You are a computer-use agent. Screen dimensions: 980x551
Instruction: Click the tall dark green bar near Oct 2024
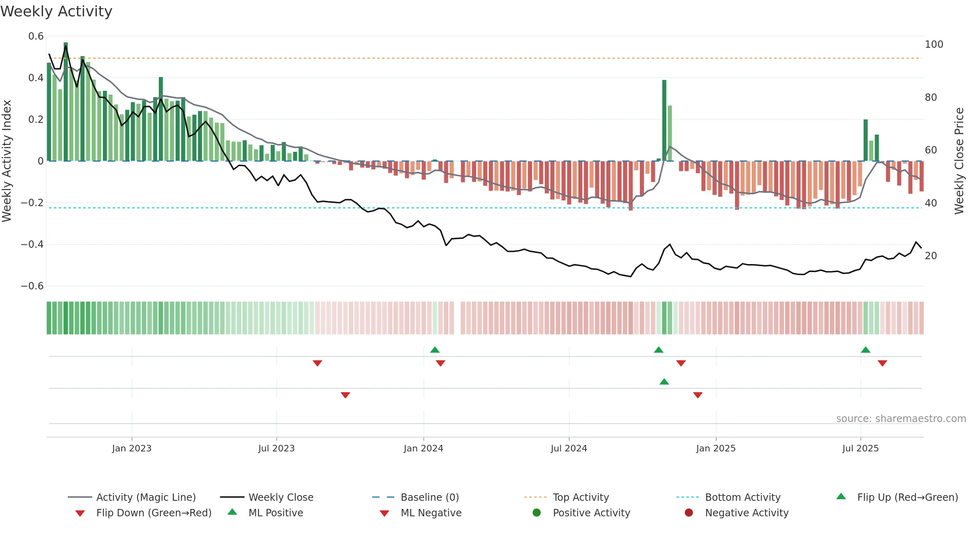pos(664,120)
